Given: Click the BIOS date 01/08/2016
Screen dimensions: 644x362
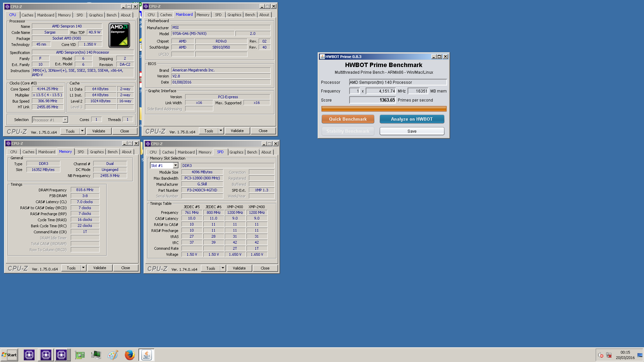Looking at the screenshot, I should click(x=221, y=82).
